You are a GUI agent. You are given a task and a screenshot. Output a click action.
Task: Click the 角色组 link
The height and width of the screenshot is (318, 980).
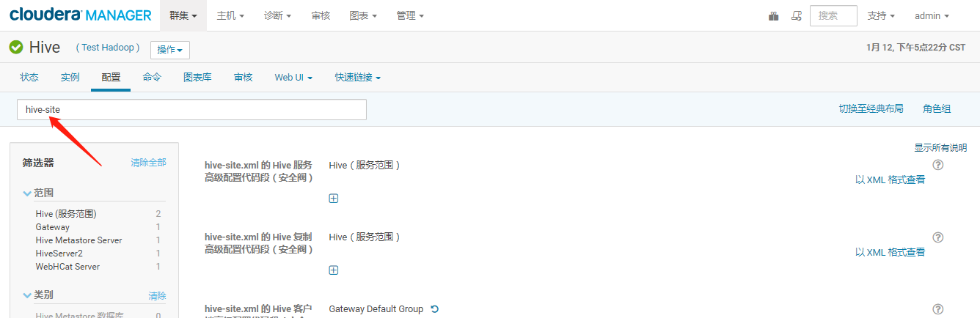point(937,109)
